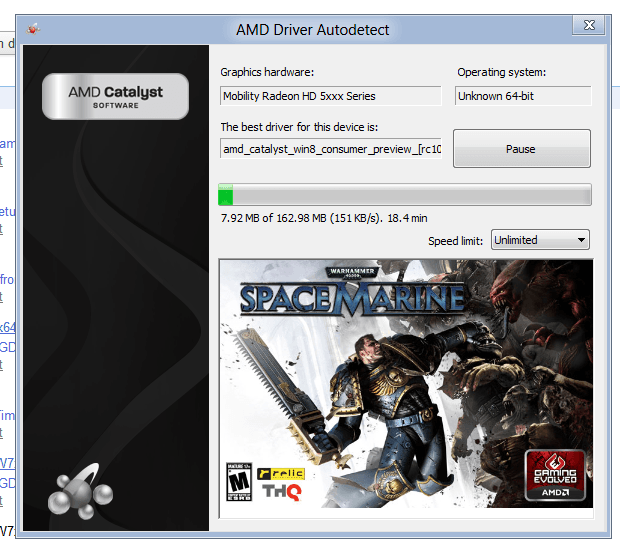Click the 'Speed limit:' label
This screenshot has height=540, width=620.
456,241
